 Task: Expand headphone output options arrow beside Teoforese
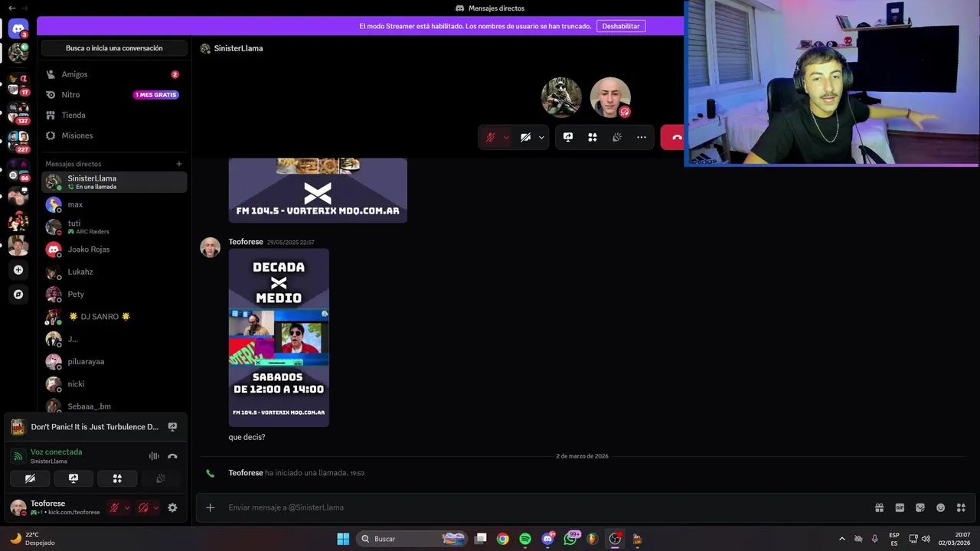tap(156, 507)
